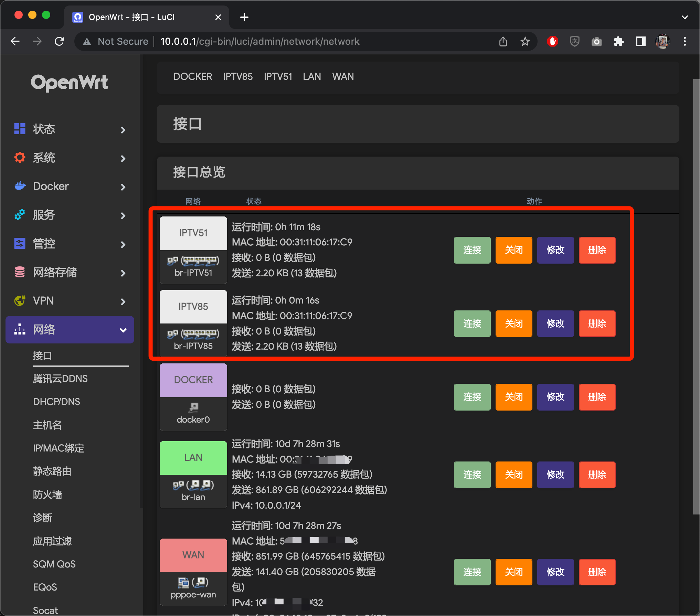Click the 服务 services gear icon

coord(19,215)
